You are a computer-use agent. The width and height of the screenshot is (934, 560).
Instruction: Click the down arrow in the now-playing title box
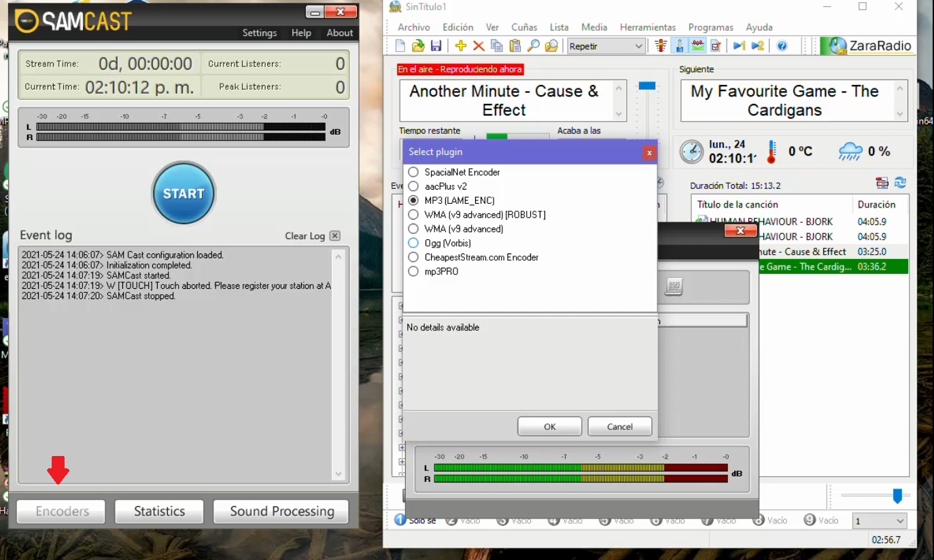[x=619, y=114]
